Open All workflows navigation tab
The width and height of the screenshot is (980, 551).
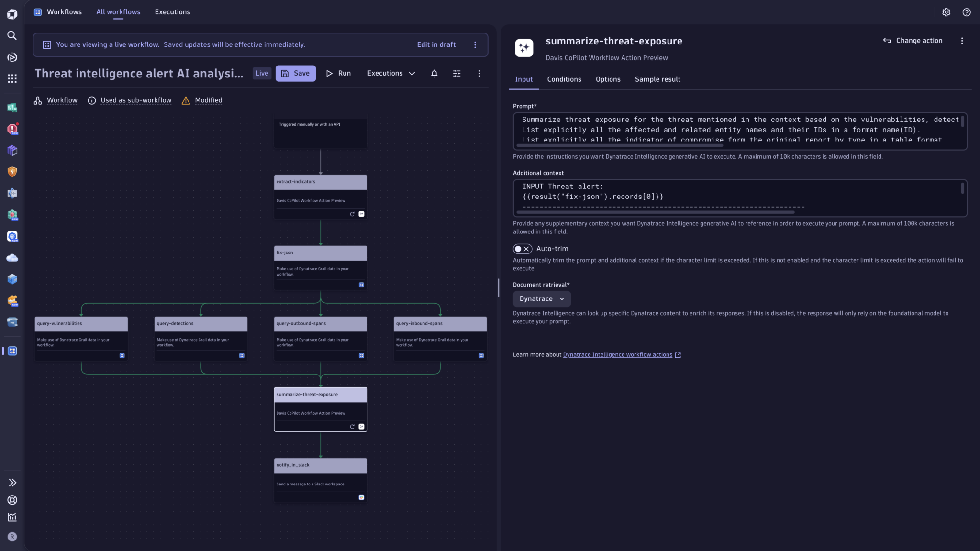[x=118, y=12]
